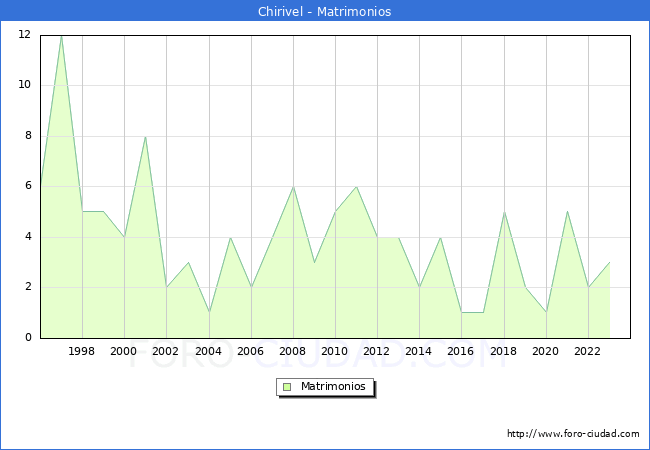Viewport: 650px width, 450px height.
Task: Click the 2001 peak at value 8
Action: click(x=146, y=137)
